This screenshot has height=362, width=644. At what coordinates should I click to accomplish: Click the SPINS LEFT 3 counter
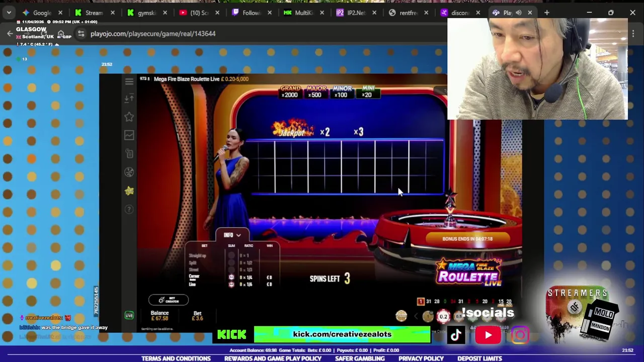(330, 279)
